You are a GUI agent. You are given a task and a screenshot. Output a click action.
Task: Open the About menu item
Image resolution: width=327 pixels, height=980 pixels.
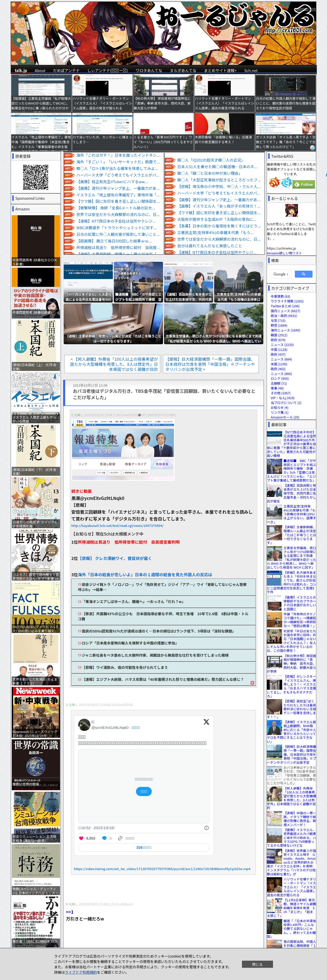point(40,70)
